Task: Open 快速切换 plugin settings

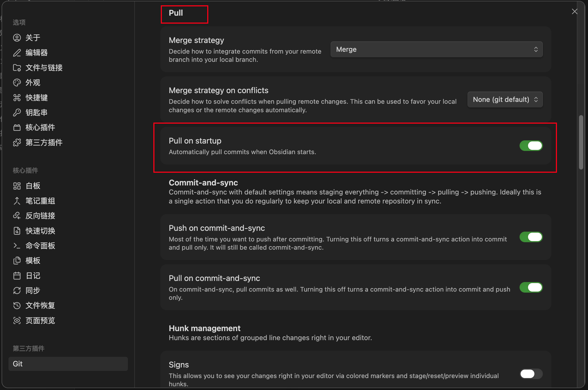Action: [68, 231]
